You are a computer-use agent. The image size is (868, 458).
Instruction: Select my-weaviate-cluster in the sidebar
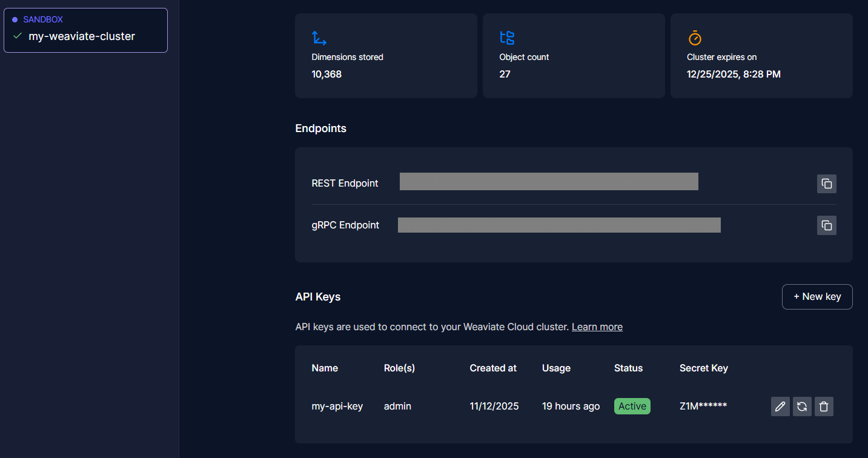coord(82,36)
